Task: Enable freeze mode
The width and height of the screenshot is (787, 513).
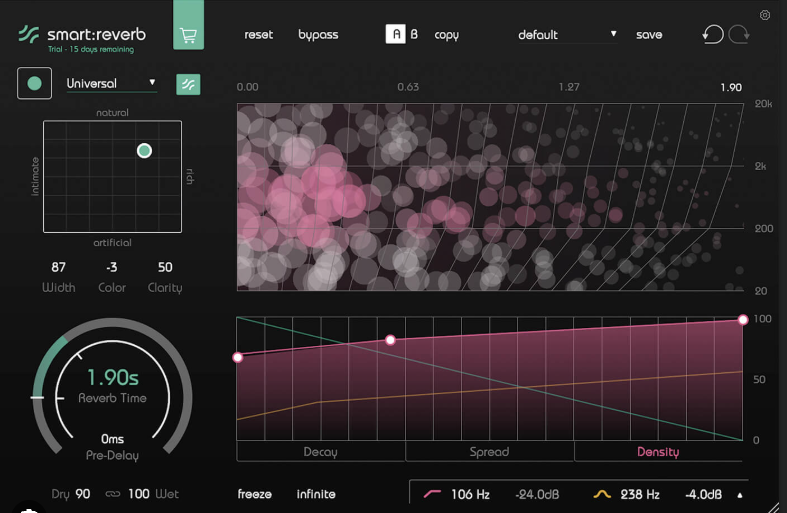Action: [x=254, y=494]
